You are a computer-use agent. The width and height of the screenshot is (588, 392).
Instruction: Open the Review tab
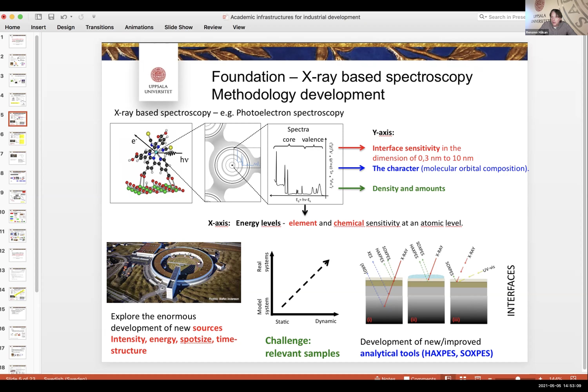(x=213, y=27)
